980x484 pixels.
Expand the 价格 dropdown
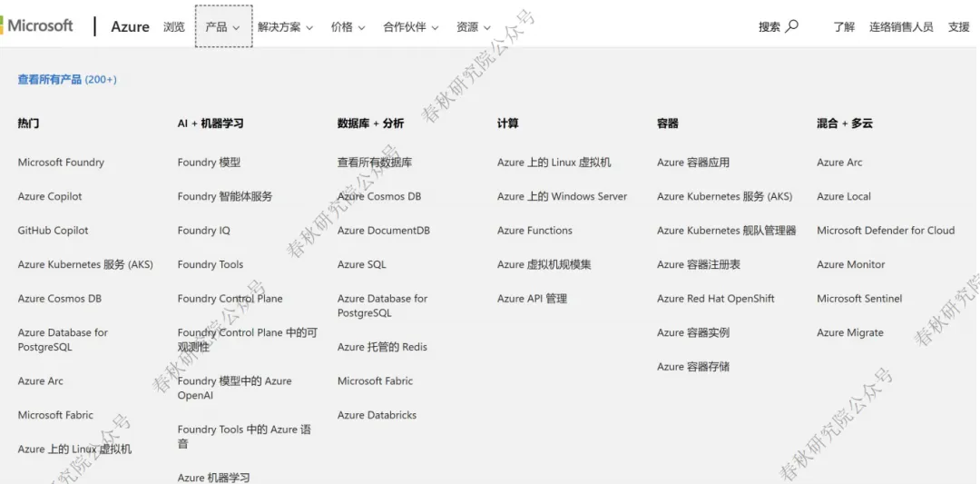click(x=348, y=27)
